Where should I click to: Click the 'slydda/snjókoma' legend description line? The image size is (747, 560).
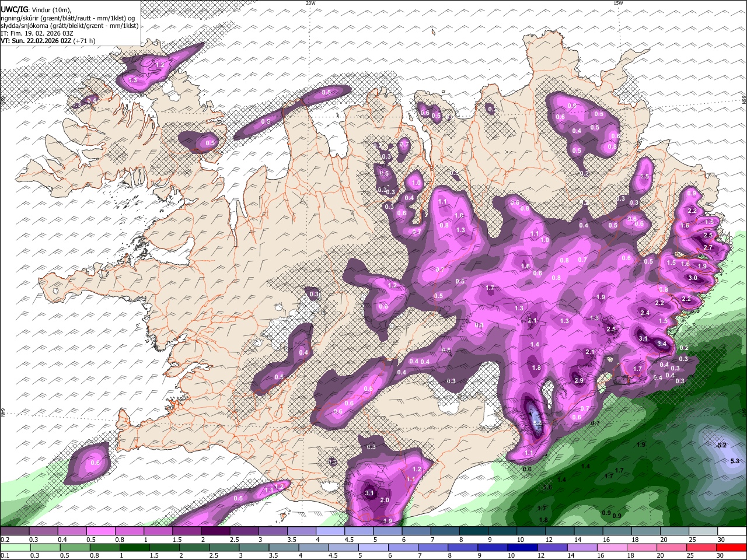(69, 26)
